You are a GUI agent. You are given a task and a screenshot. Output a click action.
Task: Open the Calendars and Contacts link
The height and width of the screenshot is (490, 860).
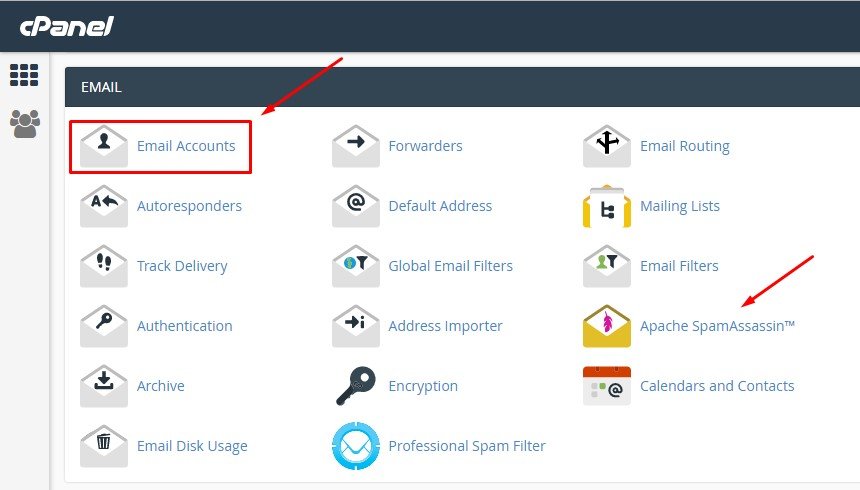coord(717,386)
